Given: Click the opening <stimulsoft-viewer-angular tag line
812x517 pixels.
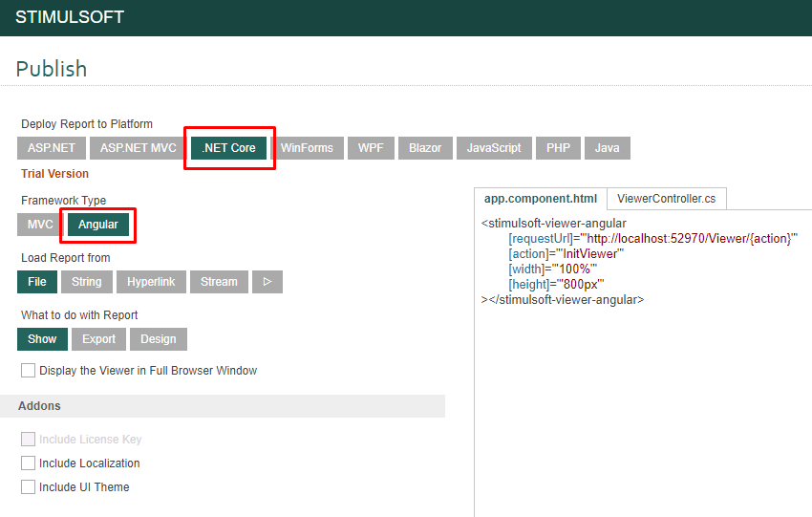Looking at the screenshot, I should [553, 224].
